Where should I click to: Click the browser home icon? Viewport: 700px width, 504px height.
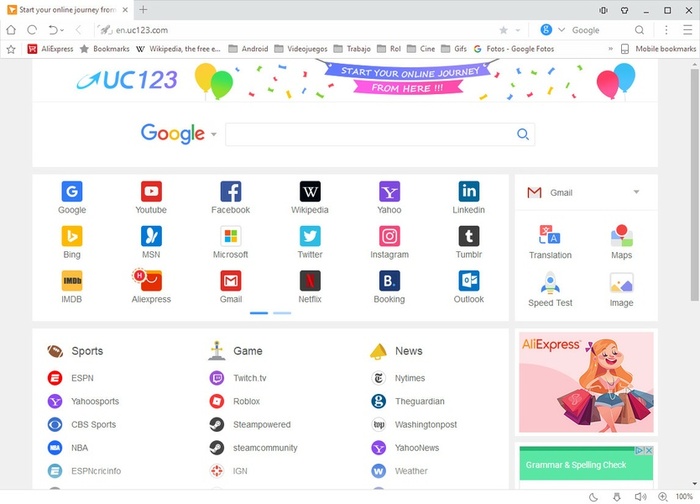[11, 30]
